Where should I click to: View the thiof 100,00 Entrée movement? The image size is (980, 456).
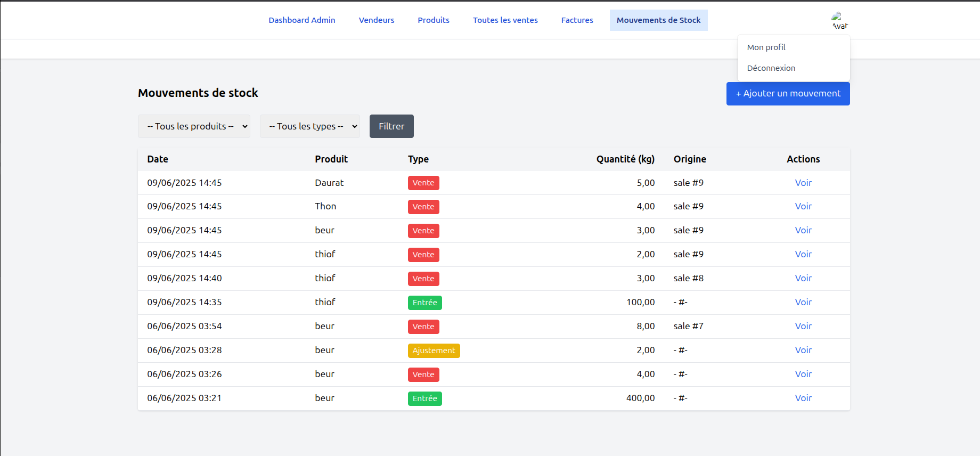pyautogui.click(x=803, y=303)
